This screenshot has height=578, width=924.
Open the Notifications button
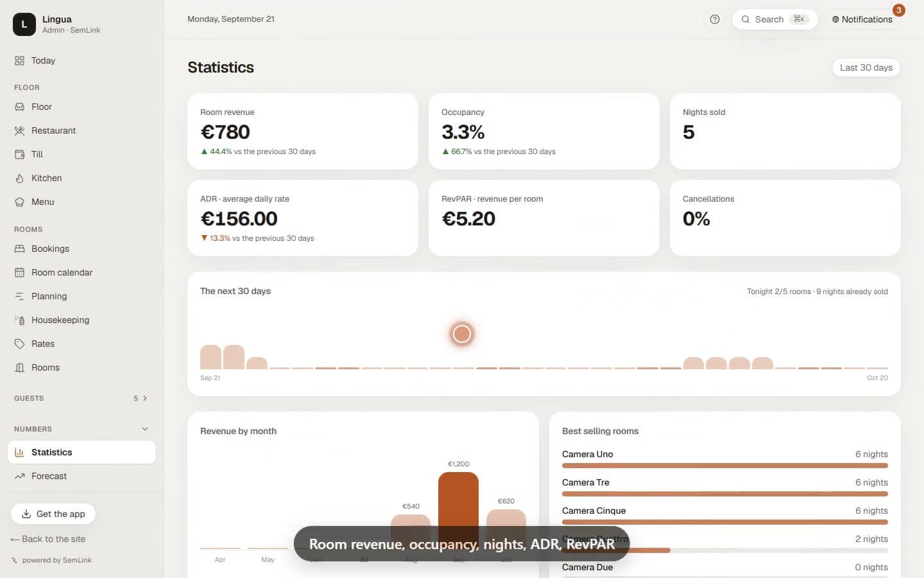click(x=862, y=19)
